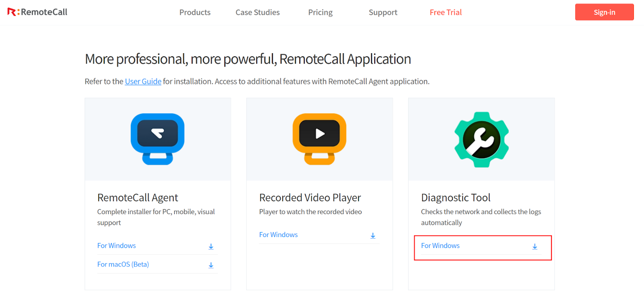Click the green Diagnostic Tool gear icon
The image size is (644, 299).
(x=481, y=139)
